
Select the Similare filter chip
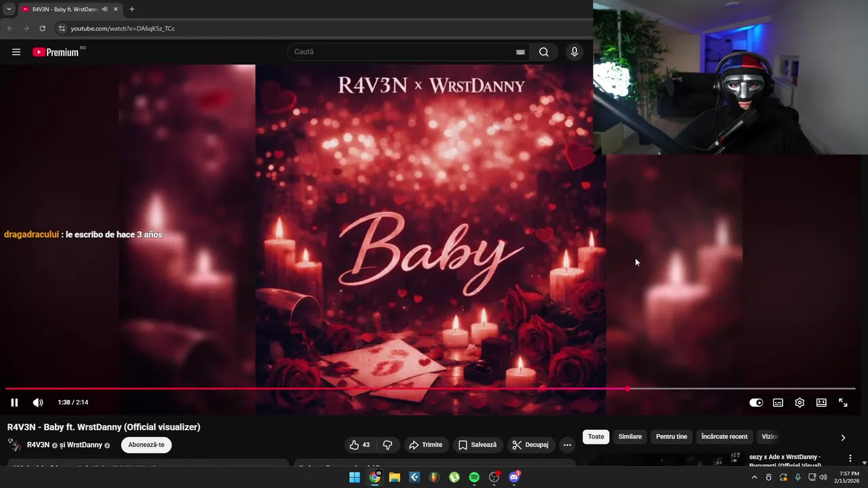click(x=630, y=436)
